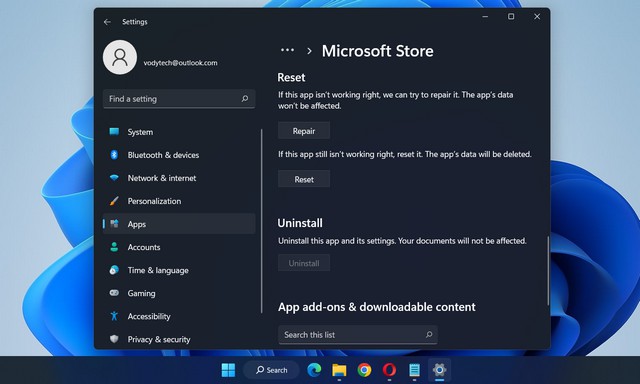This screenshot has height=384, width=640.
Task: Click the Reset button
Action: [304, 179]
